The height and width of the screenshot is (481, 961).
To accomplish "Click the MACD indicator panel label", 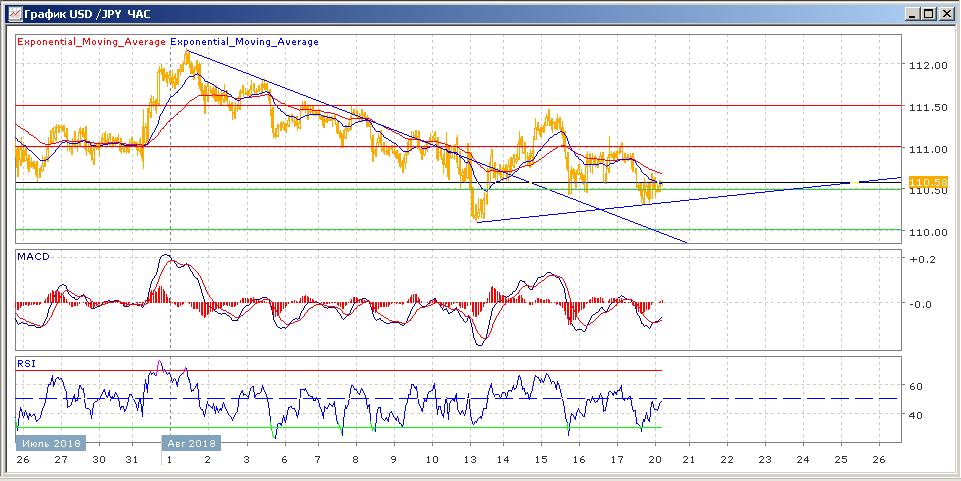I will (33, 257).
